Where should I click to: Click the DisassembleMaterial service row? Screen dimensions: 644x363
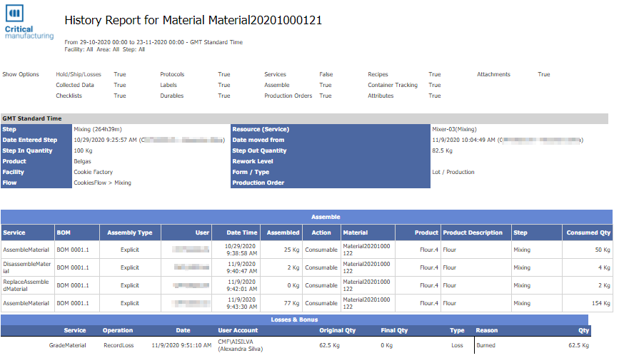(x=307, y=267)
